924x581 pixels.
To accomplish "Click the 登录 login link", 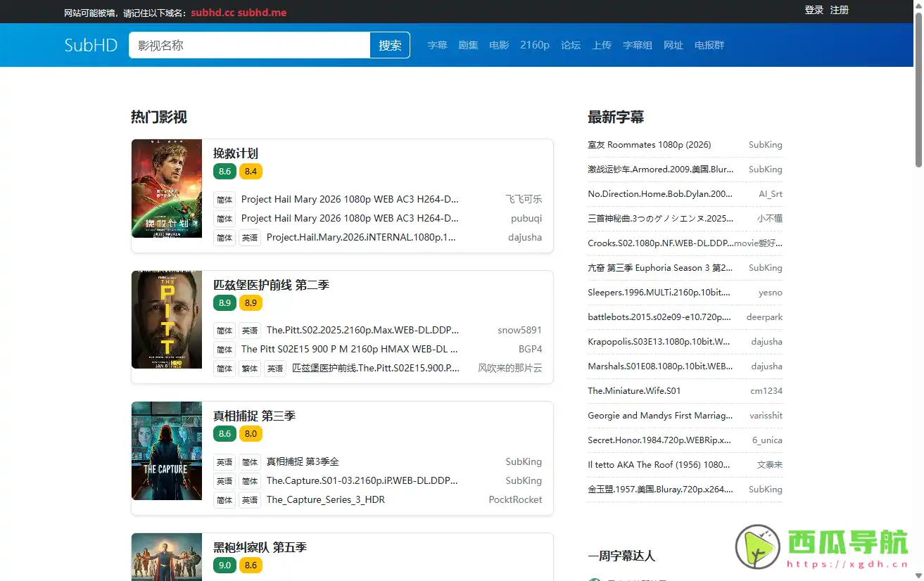I will pos(814,10).
